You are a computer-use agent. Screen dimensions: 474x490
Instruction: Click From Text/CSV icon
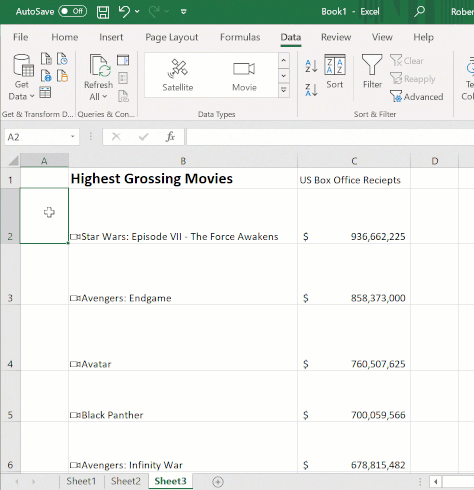click(x=46, y=59)
